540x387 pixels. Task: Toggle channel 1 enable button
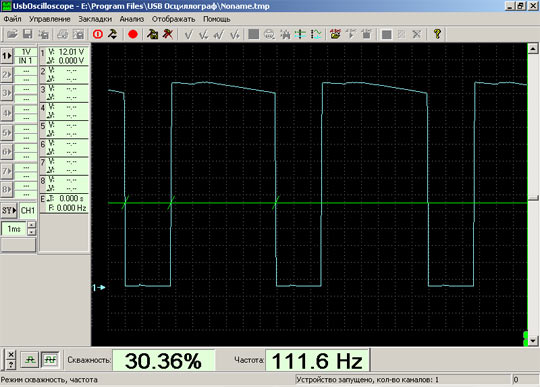point(7,56)
